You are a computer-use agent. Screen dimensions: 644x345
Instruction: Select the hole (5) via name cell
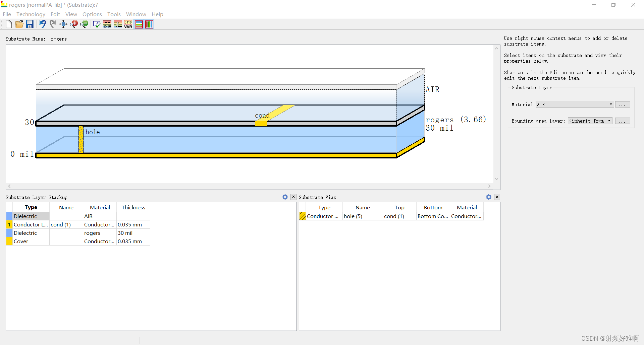point(363,216)
